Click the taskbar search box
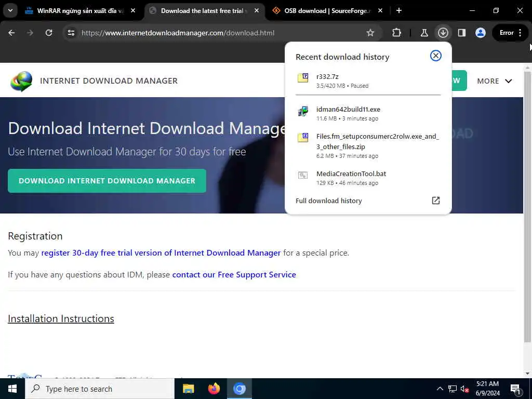The height and width of the screenshot is (399, 532). pos(99,389)
